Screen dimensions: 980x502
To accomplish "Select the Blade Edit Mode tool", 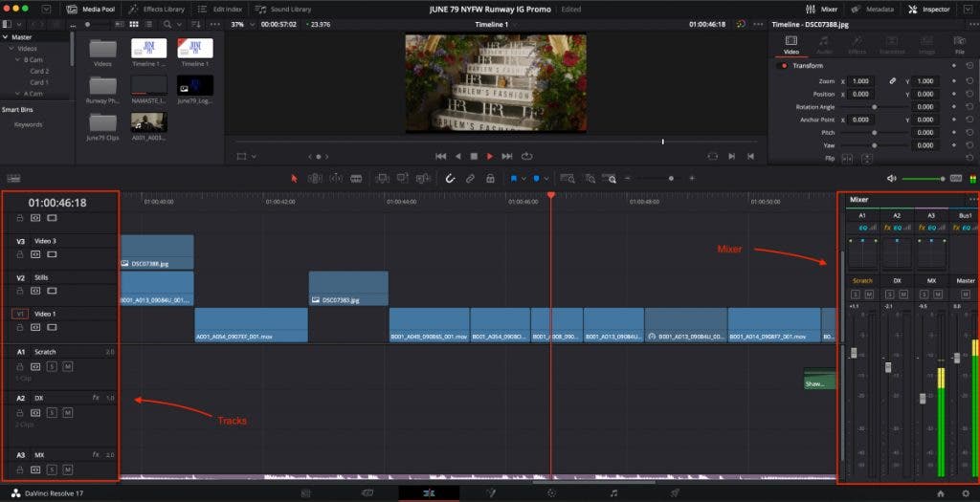I will (x=356, y=179).
